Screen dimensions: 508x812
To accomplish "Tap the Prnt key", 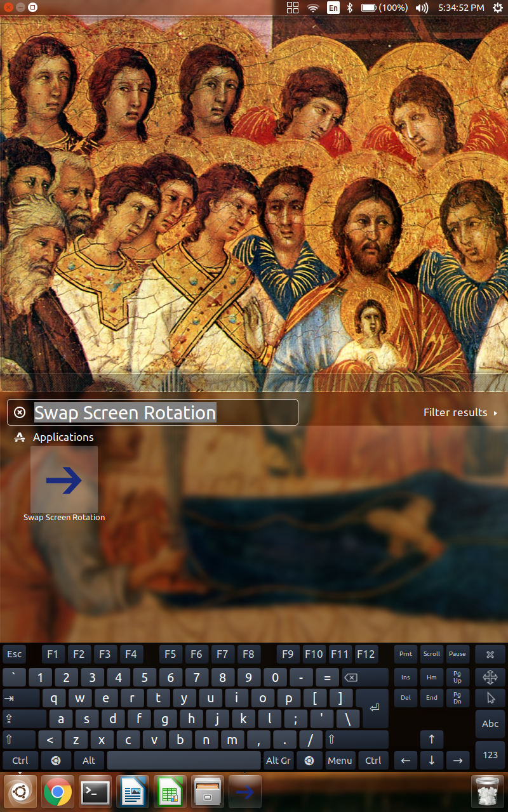I will click(406, 654).
